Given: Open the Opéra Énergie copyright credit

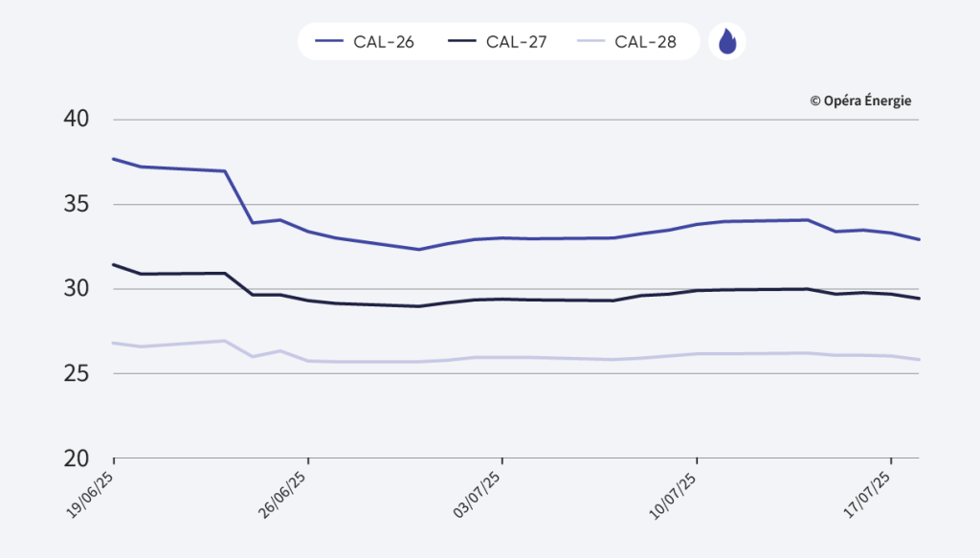Looking at the screenshot, I should (x=860, y=100).
